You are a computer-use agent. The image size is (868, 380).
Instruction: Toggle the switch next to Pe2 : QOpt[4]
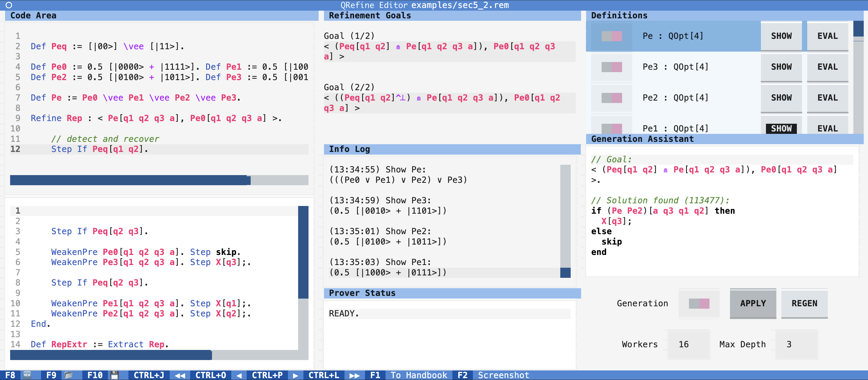pos(612,98)
